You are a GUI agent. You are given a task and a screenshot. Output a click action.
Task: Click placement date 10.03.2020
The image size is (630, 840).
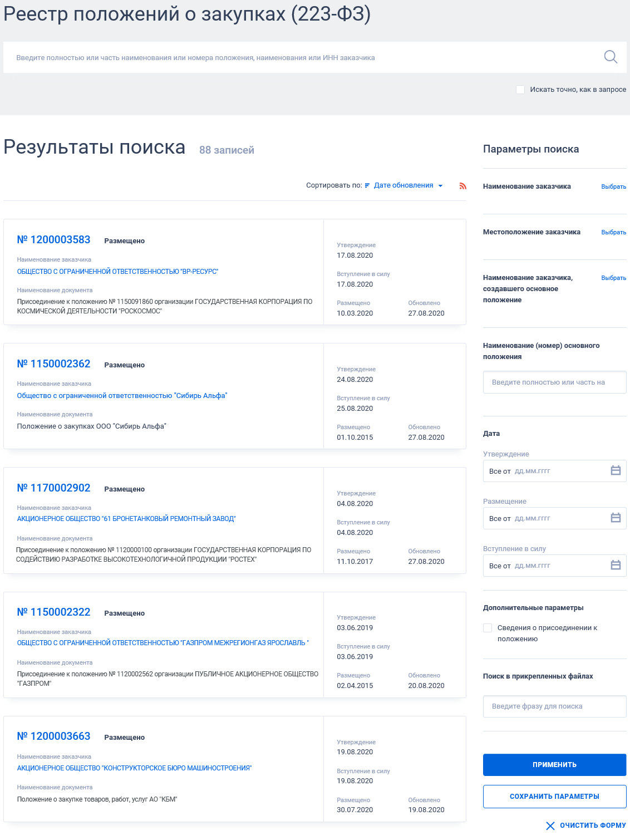click(355, 313)
